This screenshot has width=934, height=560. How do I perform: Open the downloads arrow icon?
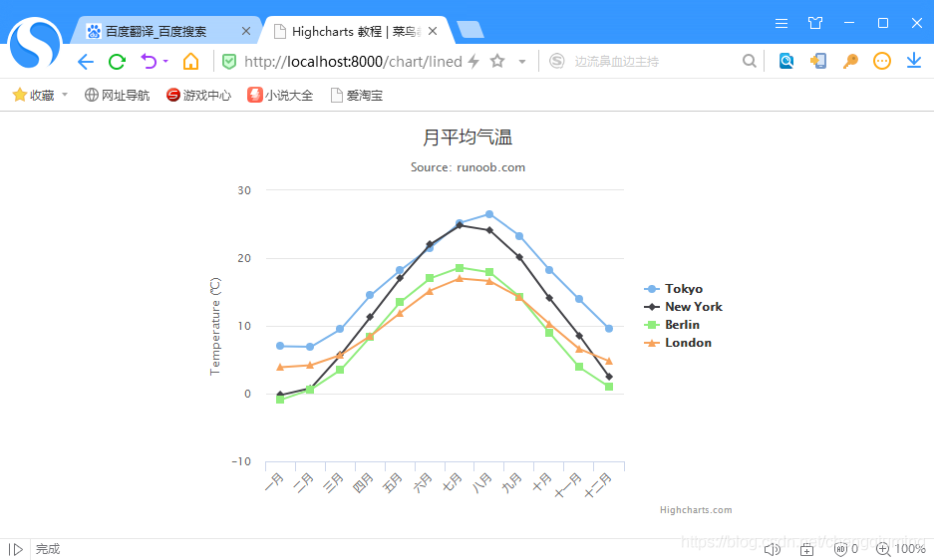(914, 62)
